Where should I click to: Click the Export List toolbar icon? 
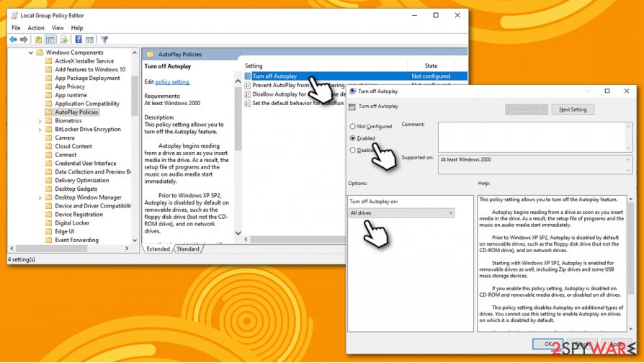point(63,40)
